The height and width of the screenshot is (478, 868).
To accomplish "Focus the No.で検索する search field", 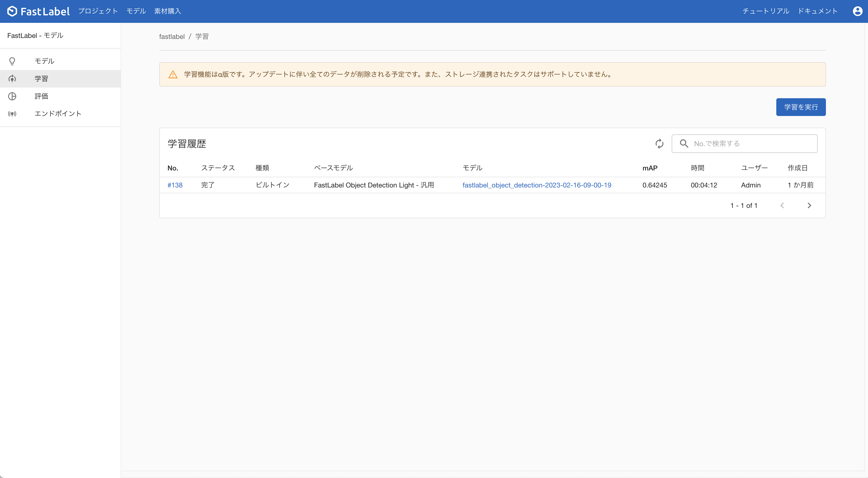I will [x=744, y=144].
